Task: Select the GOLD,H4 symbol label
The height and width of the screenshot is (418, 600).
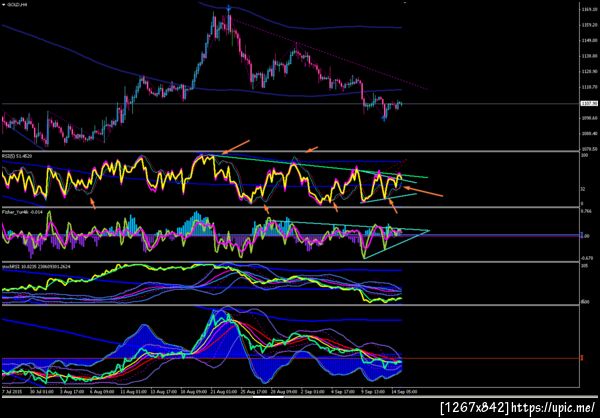Action: click(x=15, y=4)
